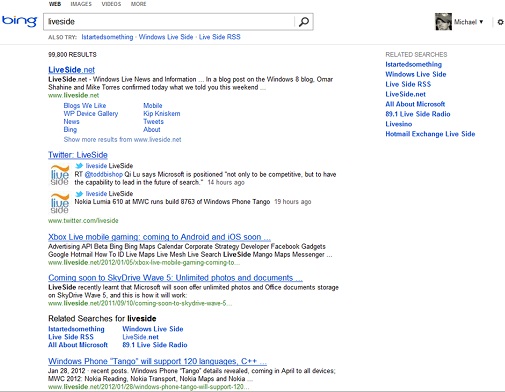The width and height of the screenshot is (505, 392).
Task: Click liveside username on the first tweet
Action: (96, 166)
